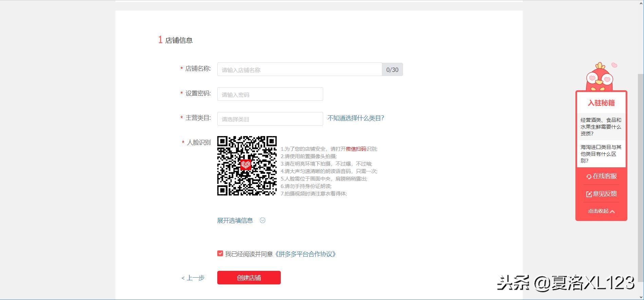Click the face recognition QR code
644x300 pixels.
click(247, 166)
